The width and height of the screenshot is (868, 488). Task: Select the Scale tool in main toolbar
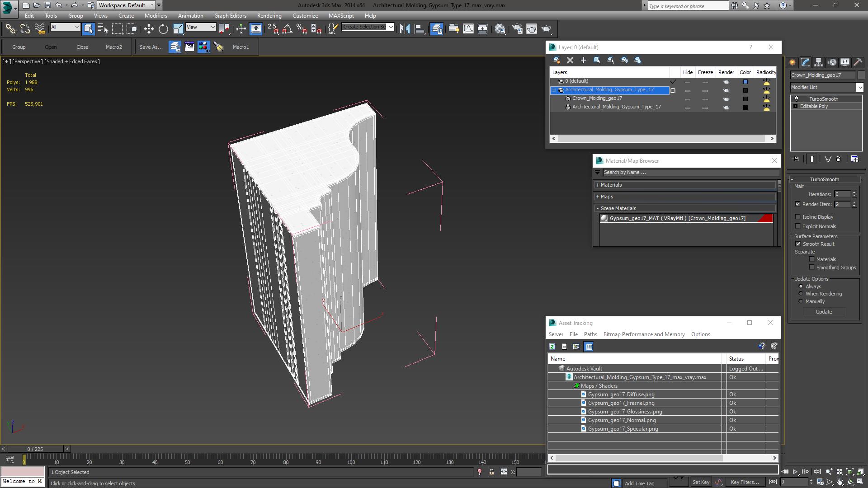[x=178, y=29]
